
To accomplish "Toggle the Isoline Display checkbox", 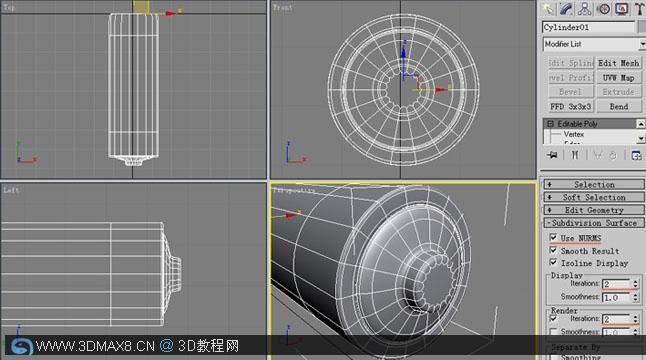I will point(553,262).
